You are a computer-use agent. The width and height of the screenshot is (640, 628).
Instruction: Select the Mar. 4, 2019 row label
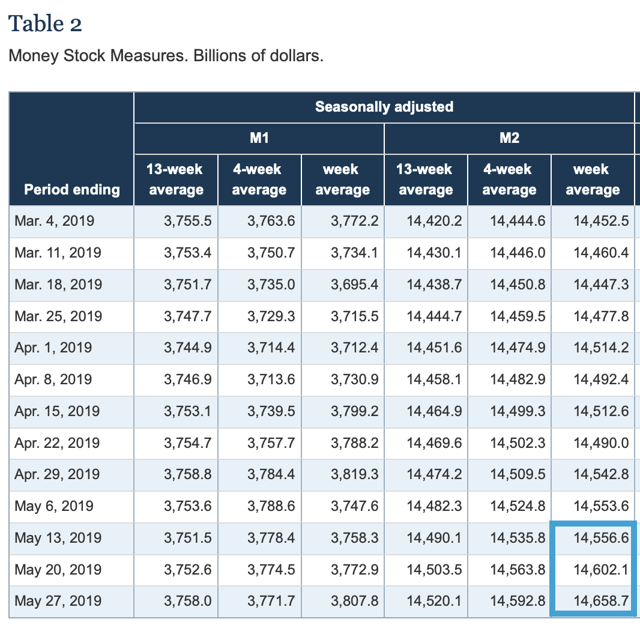(58, 221)
